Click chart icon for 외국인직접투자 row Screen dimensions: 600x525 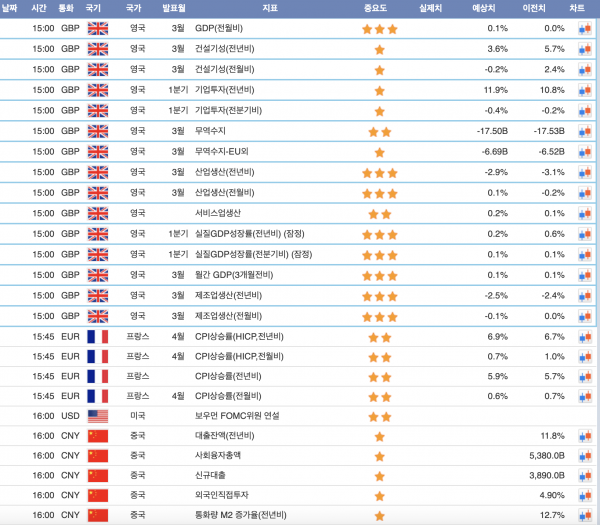(x=585, y=495)
